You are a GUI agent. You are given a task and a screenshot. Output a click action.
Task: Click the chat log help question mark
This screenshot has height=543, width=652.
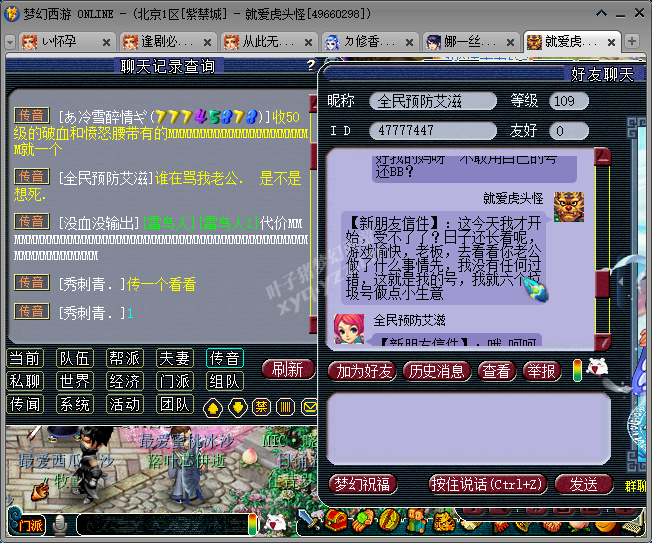coord(311,65)
